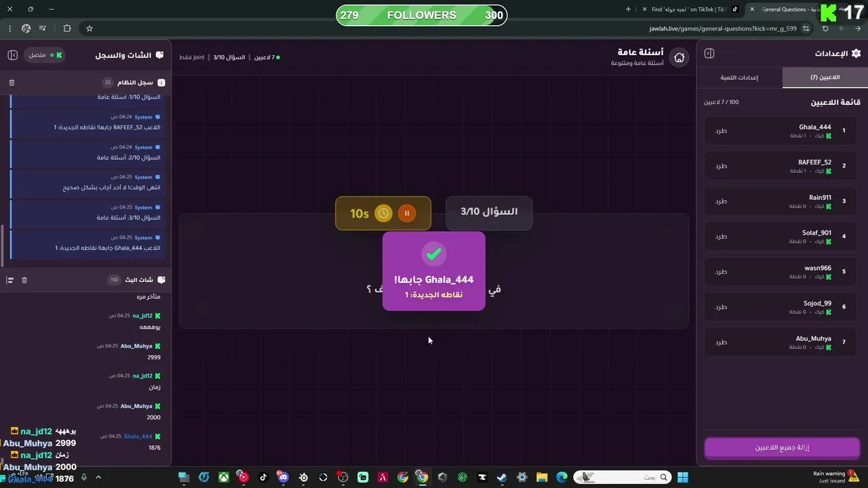Select Sojod_99 name in players list
Screen dimensions: 868x488
(817, 303)
